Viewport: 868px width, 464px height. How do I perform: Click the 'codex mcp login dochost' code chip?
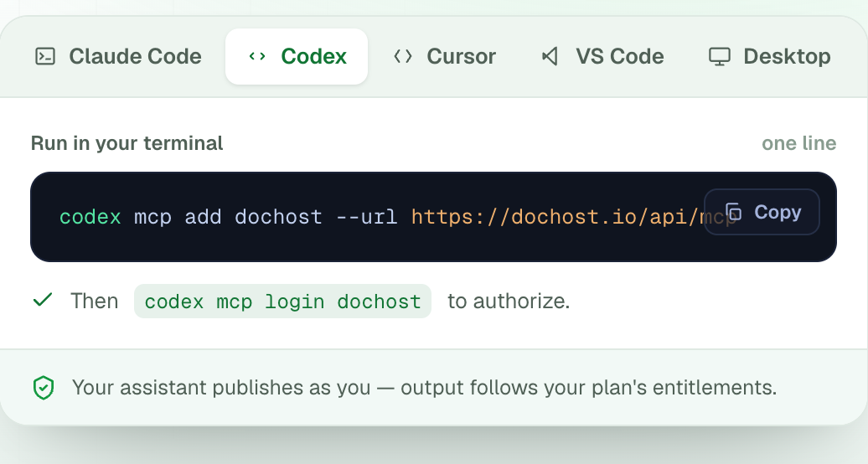pyautogui.click(x=282, y=302)
